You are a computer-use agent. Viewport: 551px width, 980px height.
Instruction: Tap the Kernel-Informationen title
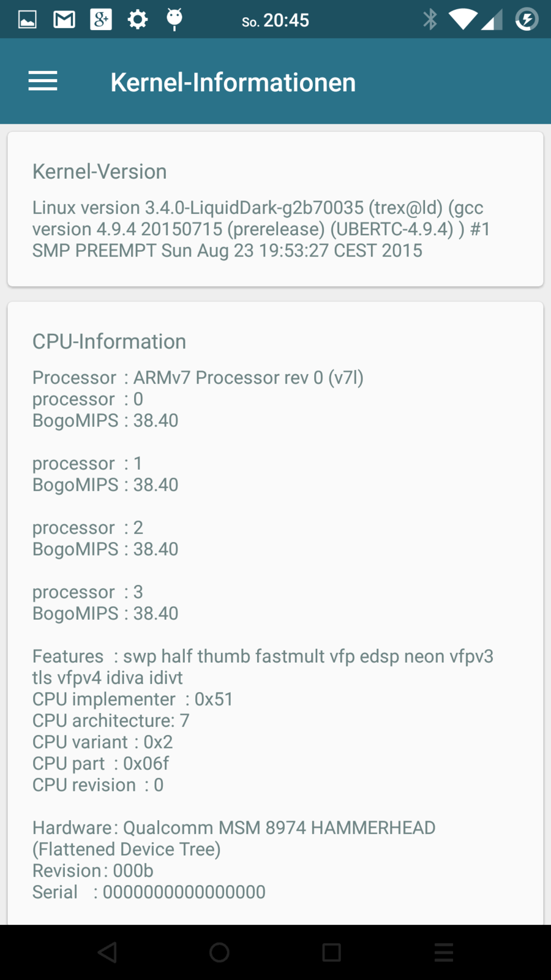(233, 82)
